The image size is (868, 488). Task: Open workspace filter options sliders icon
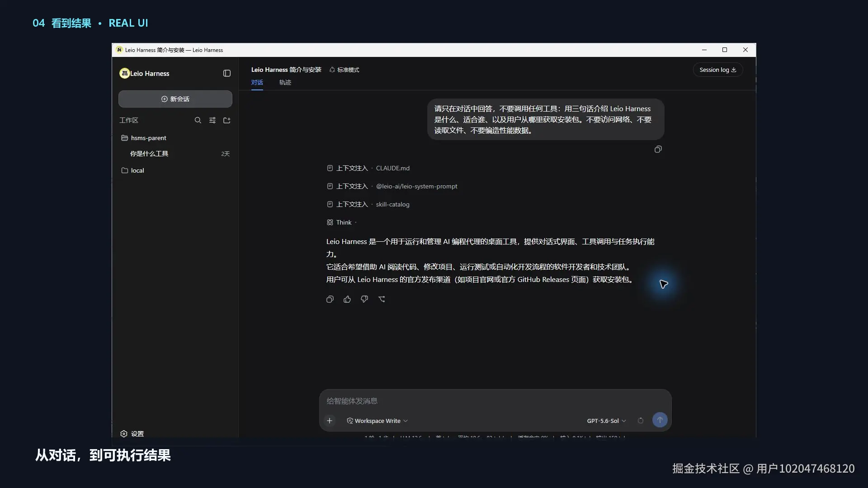point(212,120)
